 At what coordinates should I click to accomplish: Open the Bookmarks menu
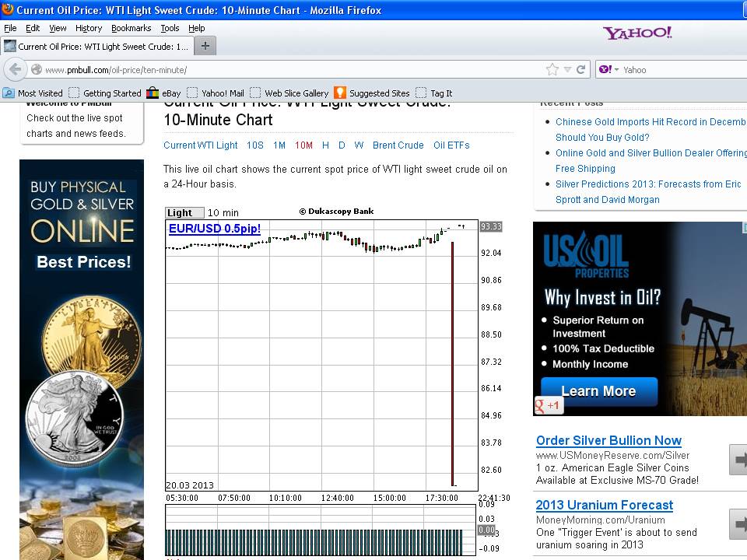[131, 28]
